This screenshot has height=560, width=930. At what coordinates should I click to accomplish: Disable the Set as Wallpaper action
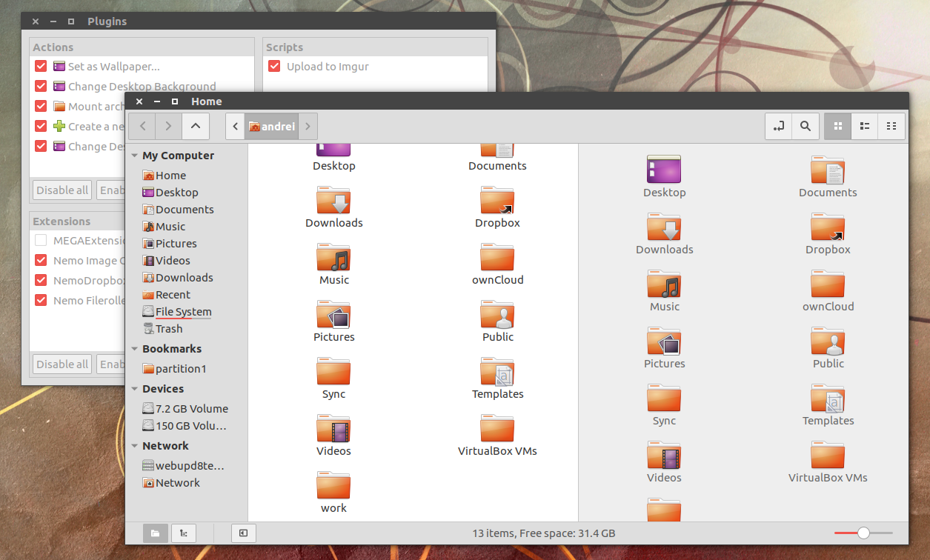tap(41, 66)
